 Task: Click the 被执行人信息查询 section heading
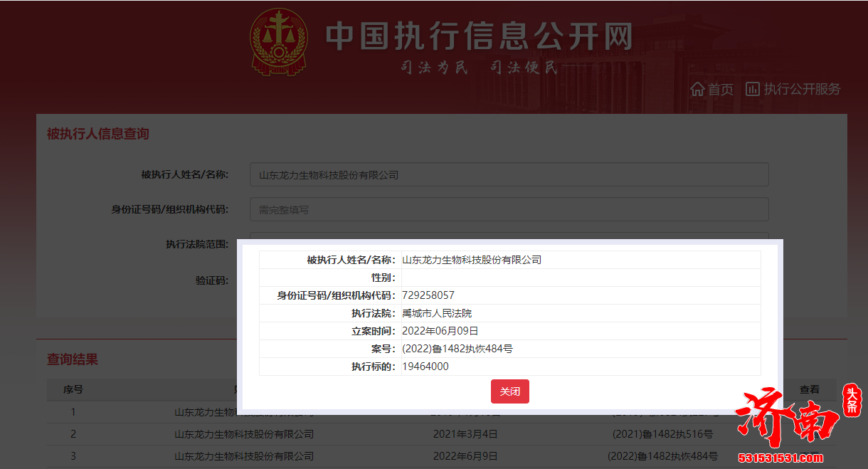click(x=96, y=134)
